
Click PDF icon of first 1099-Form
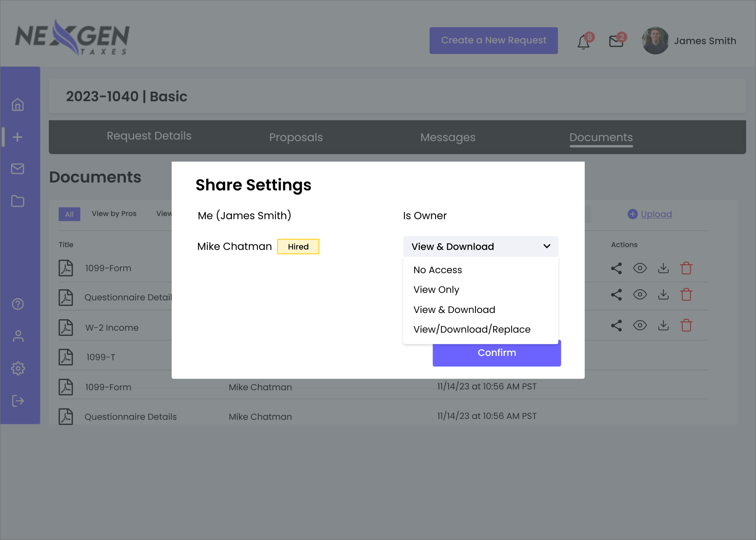tap(66, 268)
